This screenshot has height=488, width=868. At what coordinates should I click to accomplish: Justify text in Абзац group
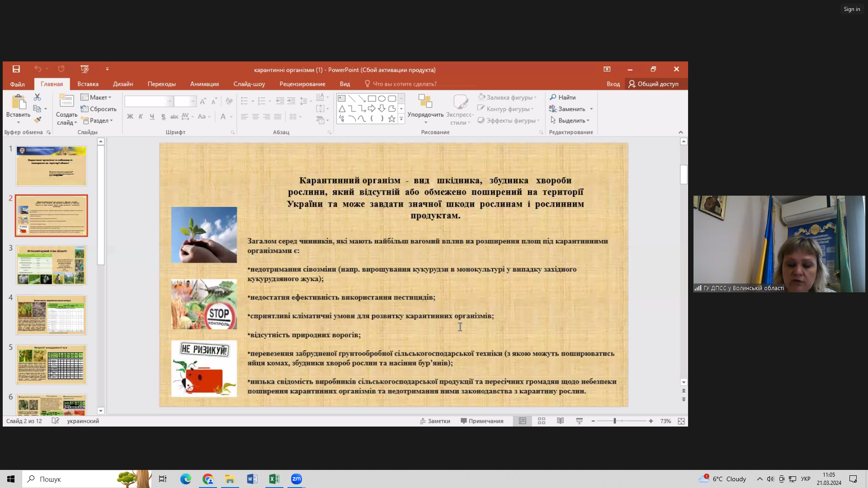click(x=278, y=117)
